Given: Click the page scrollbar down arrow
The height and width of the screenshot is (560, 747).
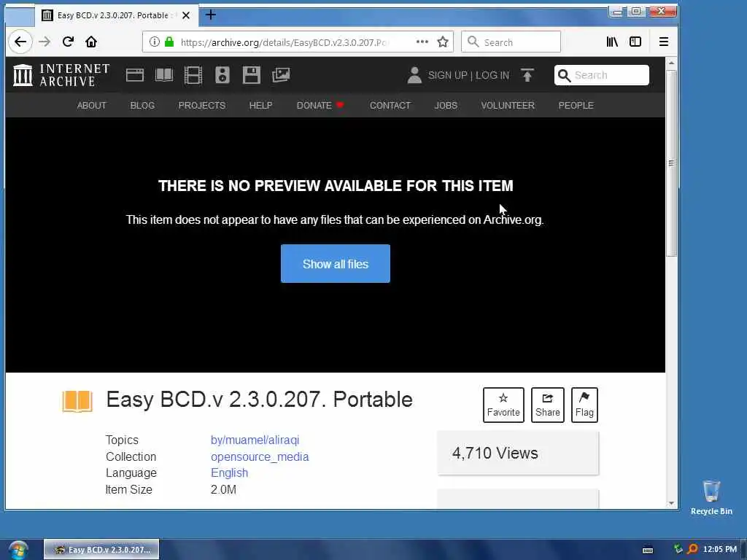Looking at the screenshot, I should tap(671, 503).
